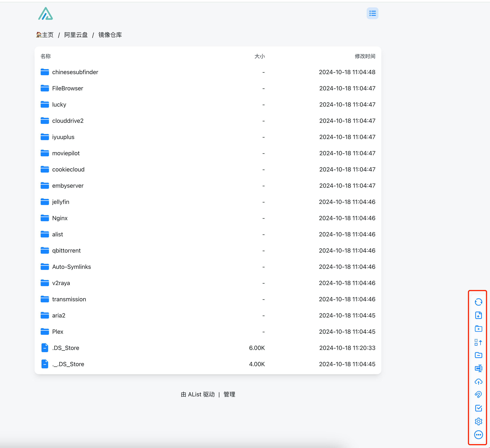This screenshot has height=448, width=490.
Task: Open the 管理 link in the footer
Action: [x=229, y=394]
